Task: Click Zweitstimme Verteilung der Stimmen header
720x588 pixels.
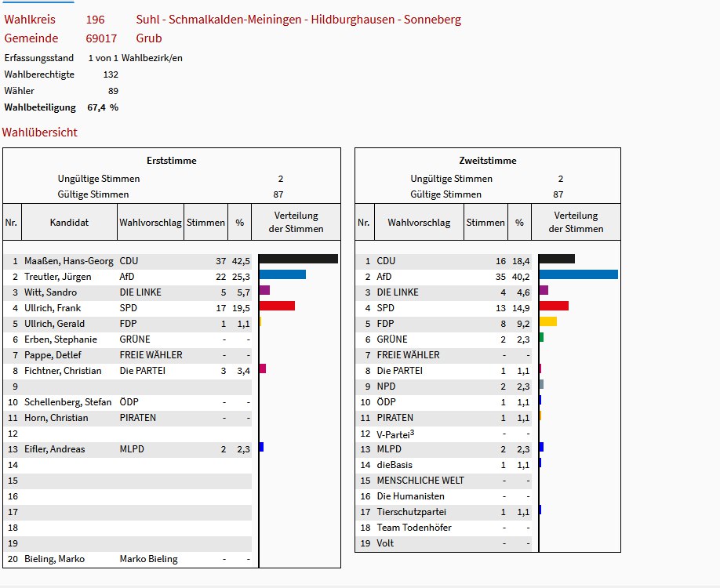Action: point(576,222)
